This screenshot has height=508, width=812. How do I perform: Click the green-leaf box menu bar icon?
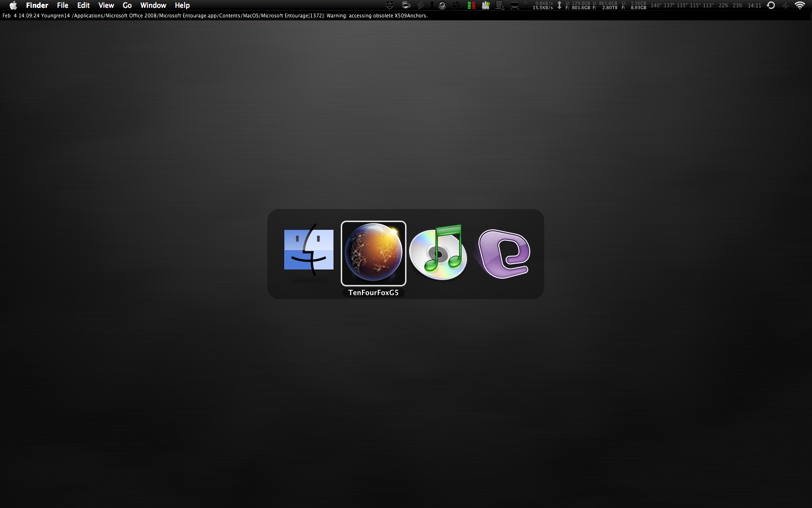[486, 5]
